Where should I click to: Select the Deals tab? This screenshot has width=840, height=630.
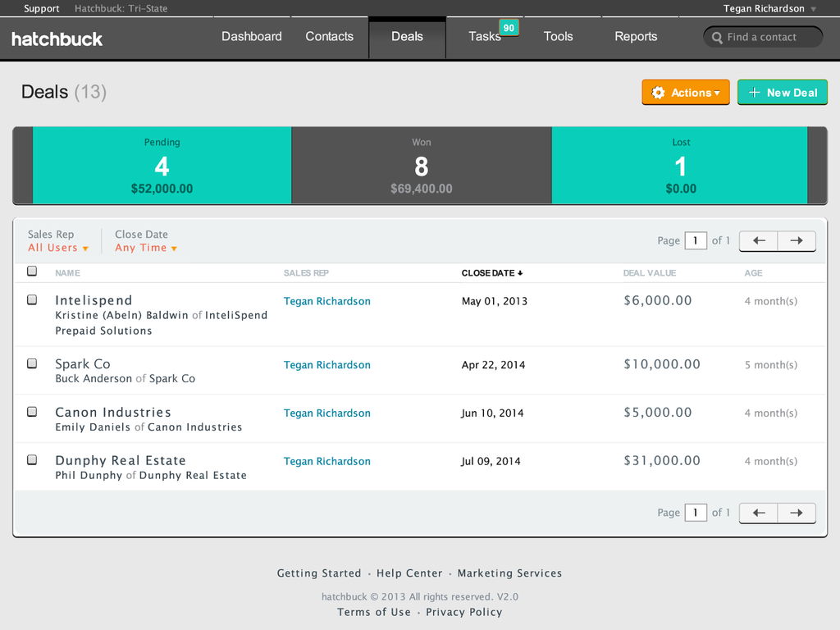[407, 36]
